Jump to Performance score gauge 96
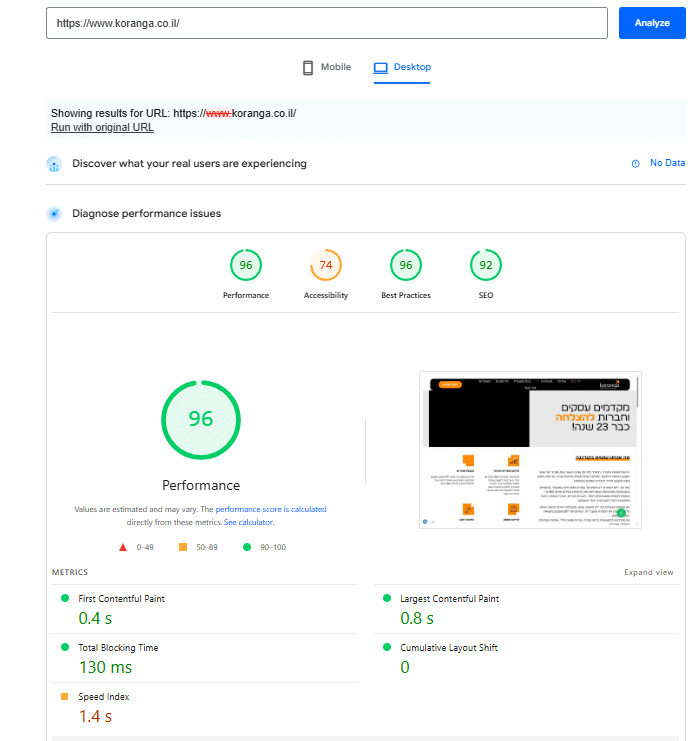Screen dimensions: 690x741 [x=246, y=265]
